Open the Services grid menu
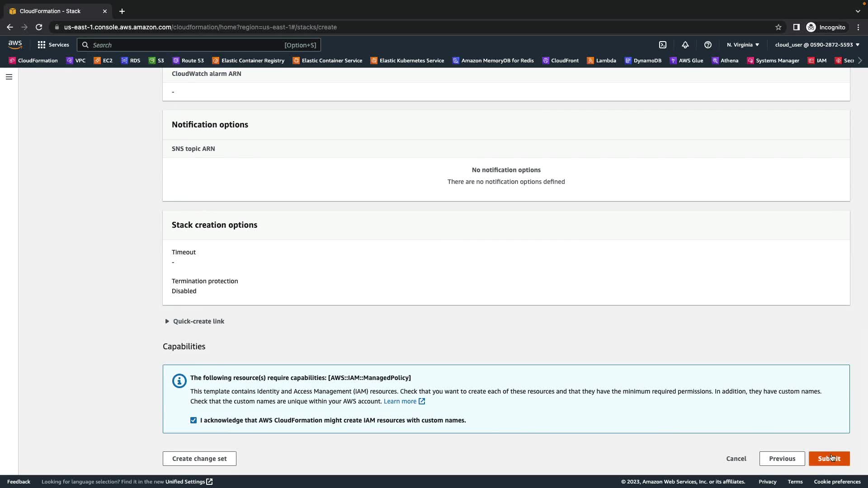868x488 pixels. point(53,45)
